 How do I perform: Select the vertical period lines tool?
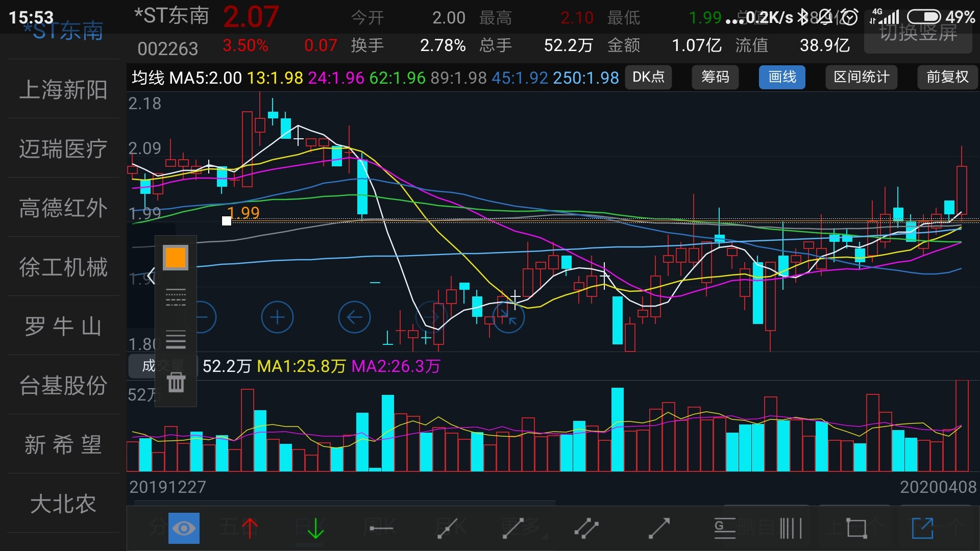point(791,528)
